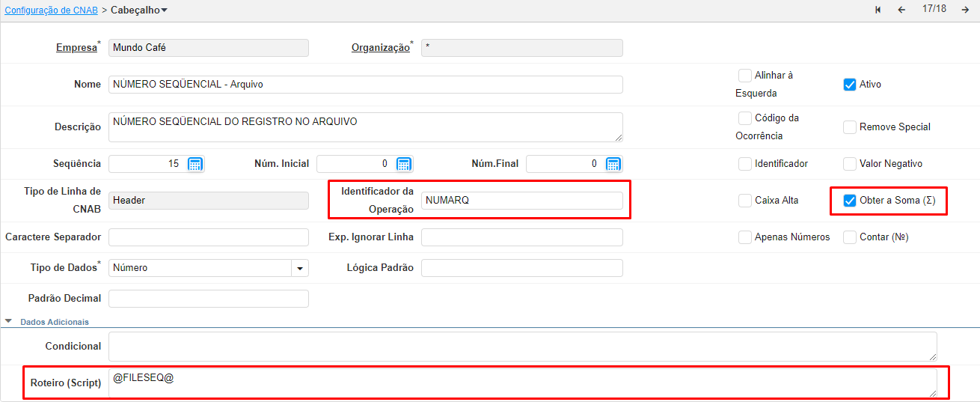Open calculator for Núm. Inicial field
Viewport: 980px width, 402px height.
click(403, 164)
